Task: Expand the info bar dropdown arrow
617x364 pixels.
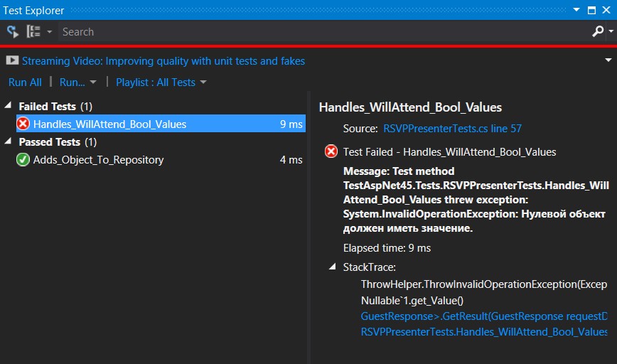Action: [608, 60]
